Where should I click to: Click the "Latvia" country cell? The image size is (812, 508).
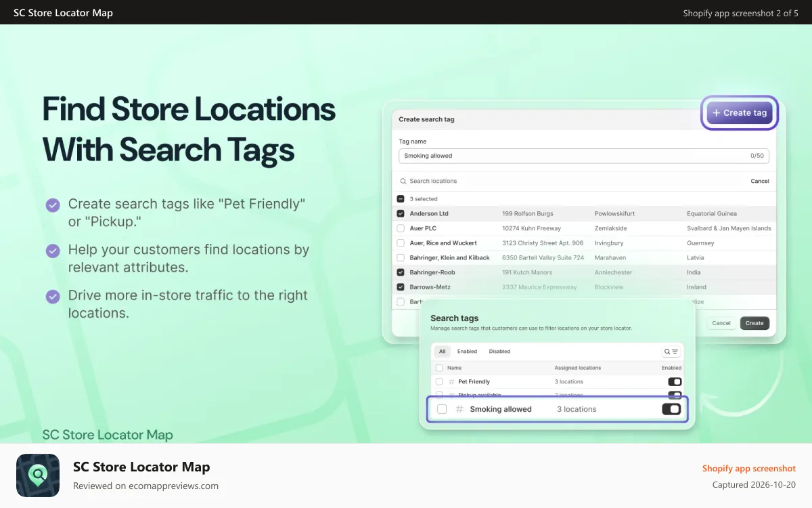[696, 258]
